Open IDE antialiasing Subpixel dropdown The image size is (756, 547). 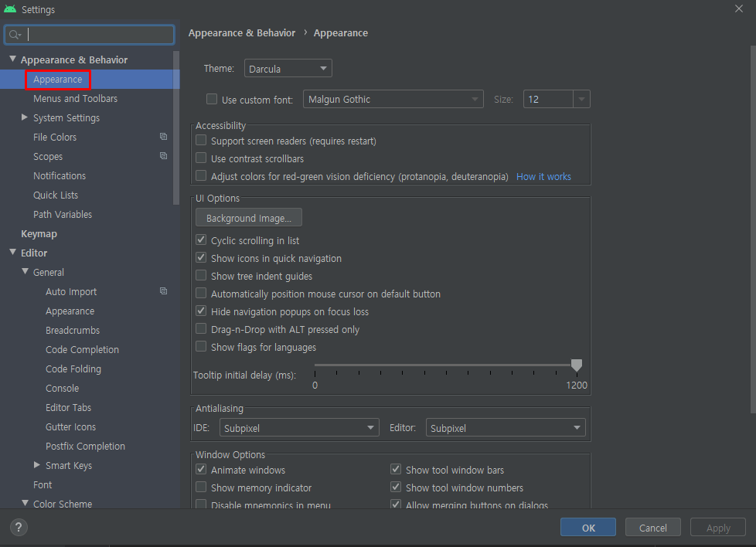pos(299,428)
